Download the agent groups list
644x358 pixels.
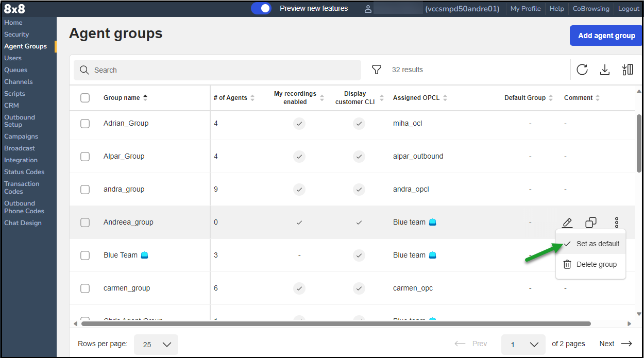605,70
